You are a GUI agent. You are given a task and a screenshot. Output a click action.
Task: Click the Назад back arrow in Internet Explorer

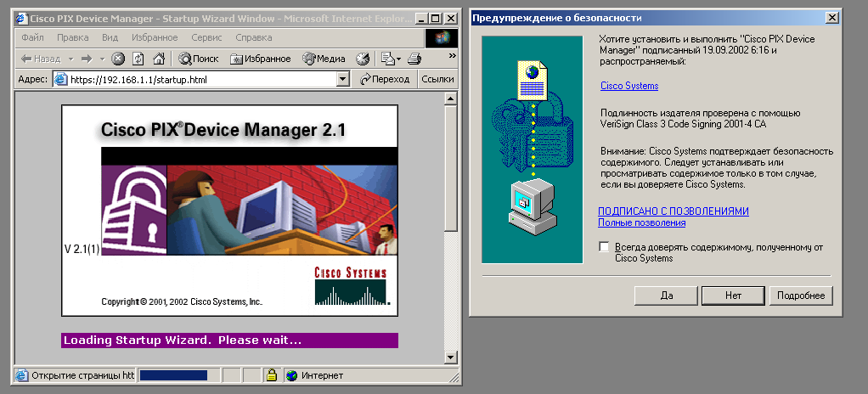coord(42,59)
